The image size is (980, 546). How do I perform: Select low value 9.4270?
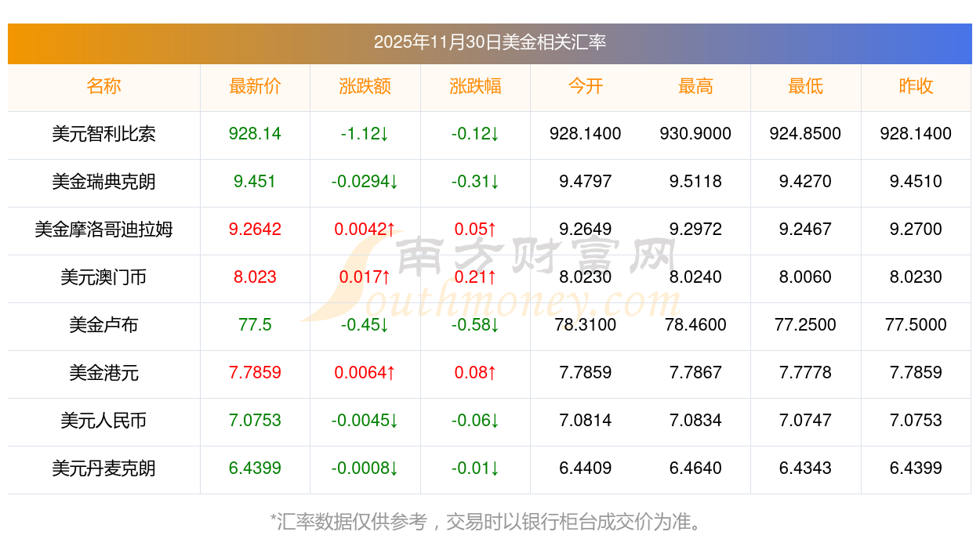pyautogui.click(x=806, y=182)
